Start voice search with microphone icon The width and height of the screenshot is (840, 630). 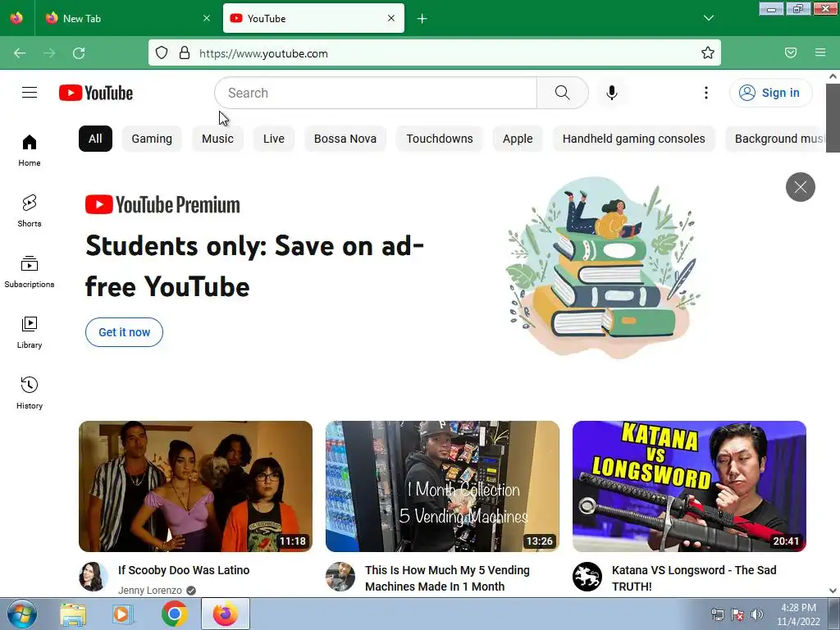tap(612, 93)
